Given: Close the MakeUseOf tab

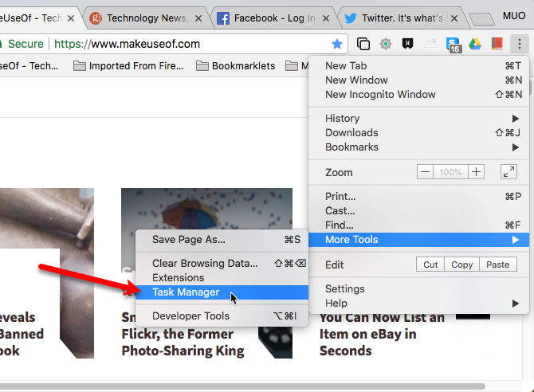Looking at the screenshot, I should [71, 18].
